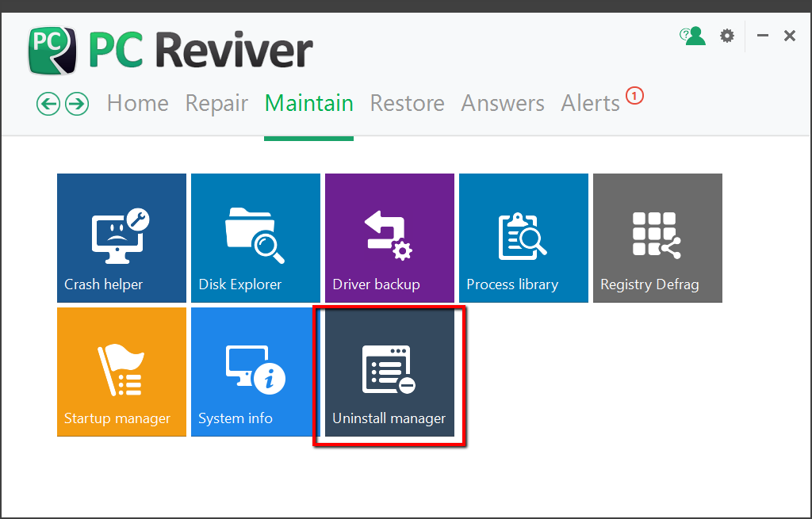Launch the Uninstall manager
The image size is (812, 519).
pyautogui.click(x=389, y=372)
